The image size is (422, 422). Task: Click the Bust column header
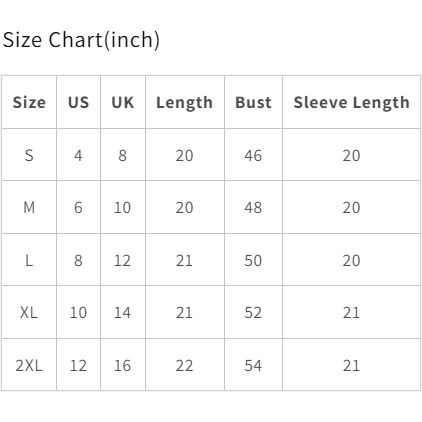pyautogui.click(x=253, y=102)
